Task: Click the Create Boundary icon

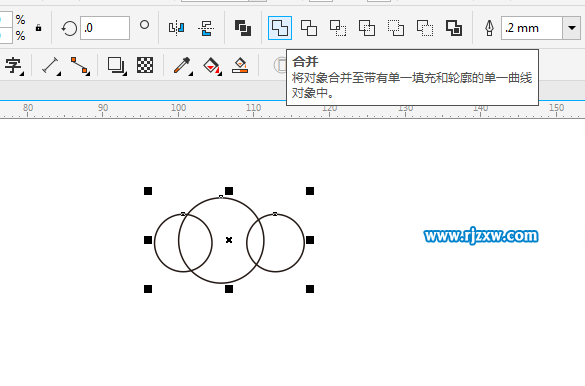Action: (x=454, y=28)
